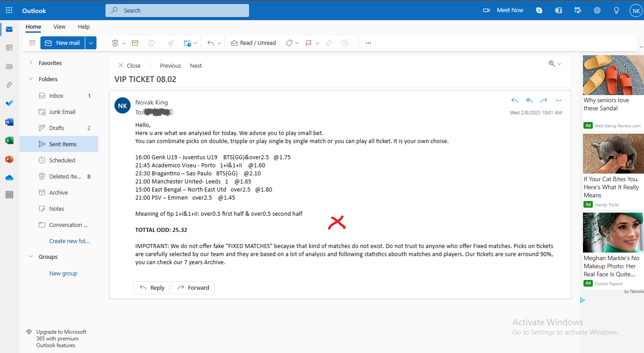
Task: Open the Junk Email folder
Action: (x=59, y=112)
